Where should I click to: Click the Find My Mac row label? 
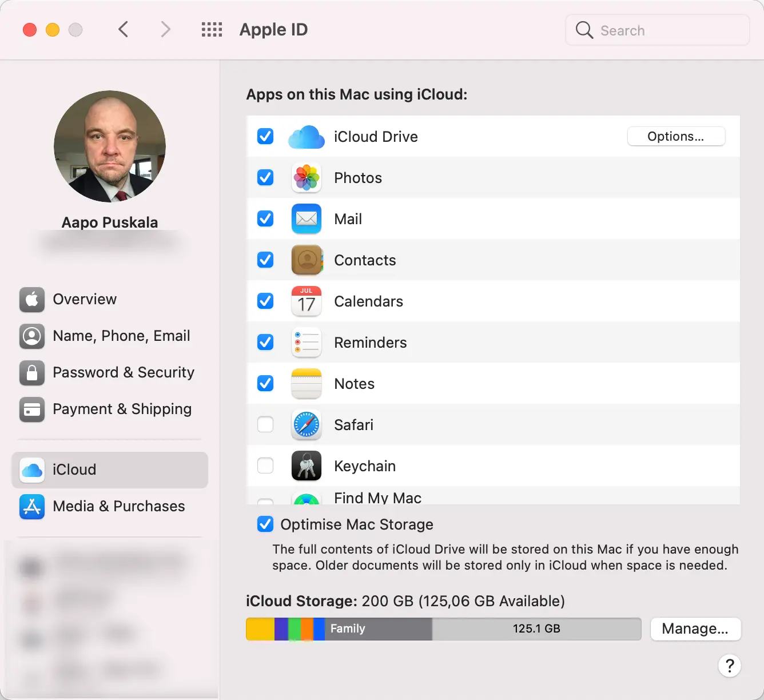click(x=377, y=498)
